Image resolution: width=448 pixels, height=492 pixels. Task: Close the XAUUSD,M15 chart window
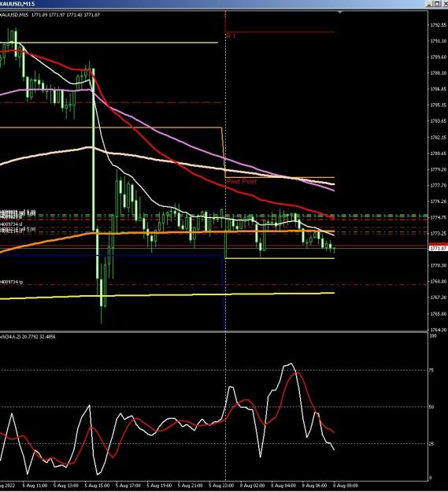coord(445,4)
